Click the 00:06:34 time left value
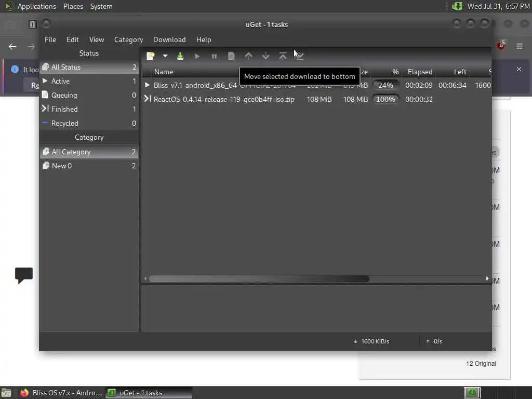 [x=453, y=86]
